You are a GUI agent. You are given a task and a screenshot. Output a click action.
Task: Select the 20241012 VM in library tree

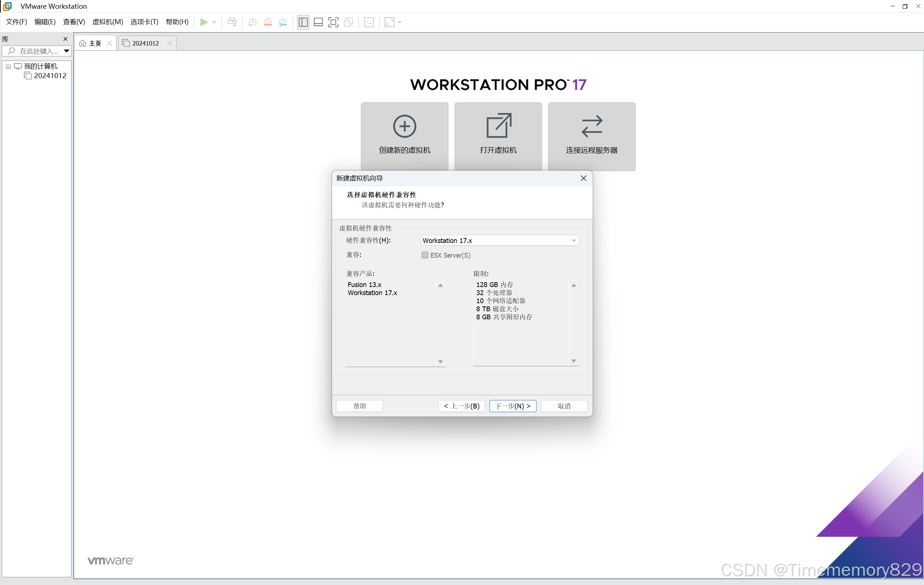(x=50, y=76)
